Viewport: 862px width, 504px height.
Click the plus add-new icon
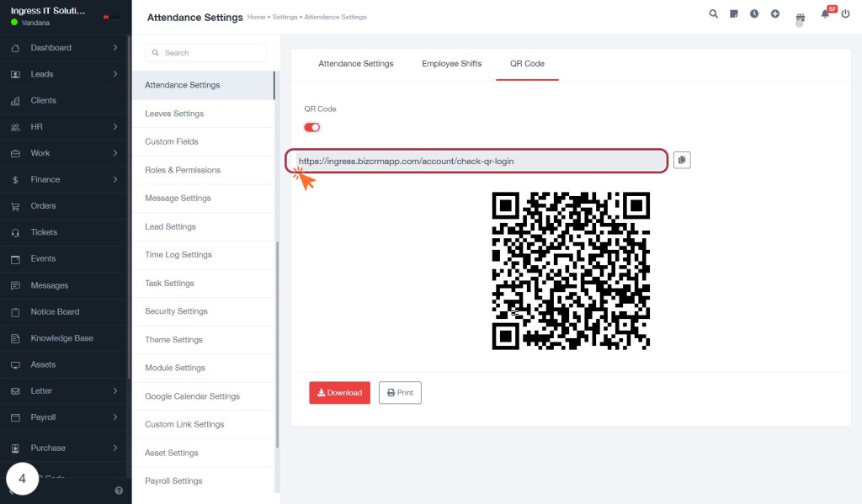pyautogui.click(x=774, y=13)
